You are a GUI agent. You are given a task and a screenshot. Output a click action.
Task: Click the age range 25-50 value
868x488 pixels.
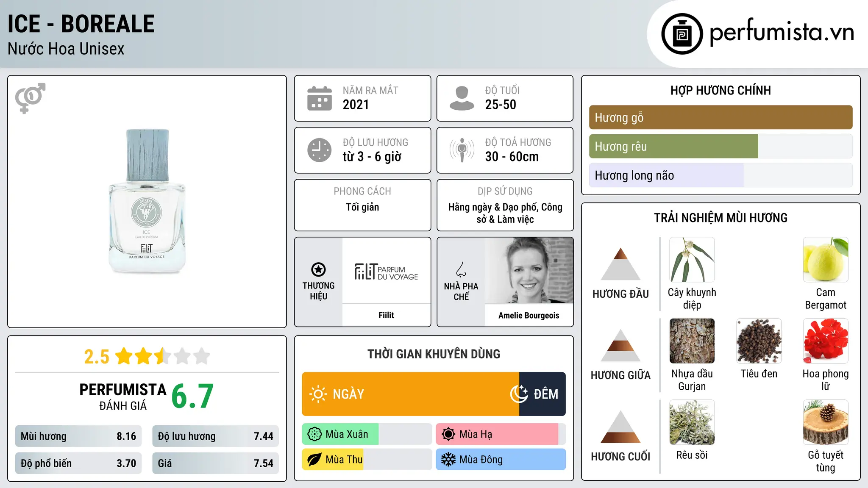501,105
